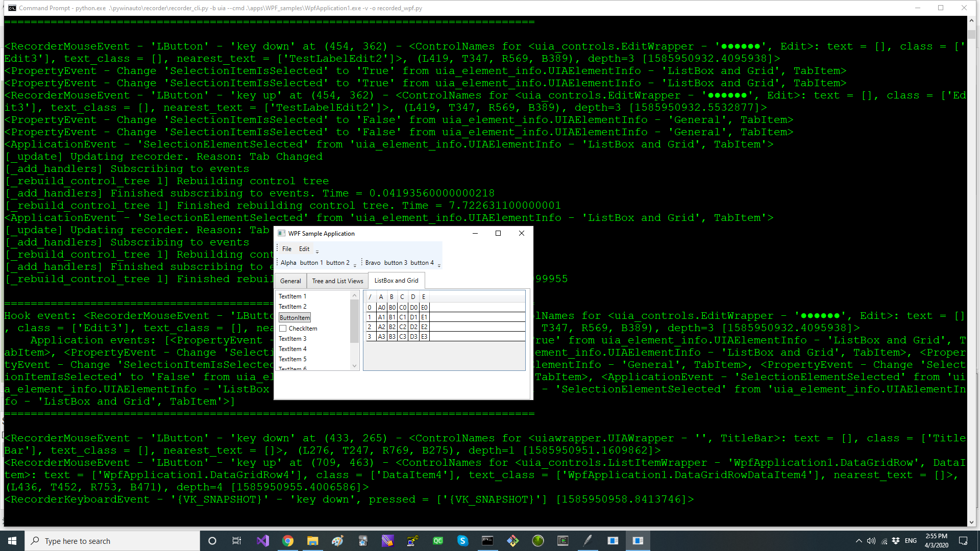Launch Skype from the taskbar
The image size is (980, 551).
pos(463,541)
